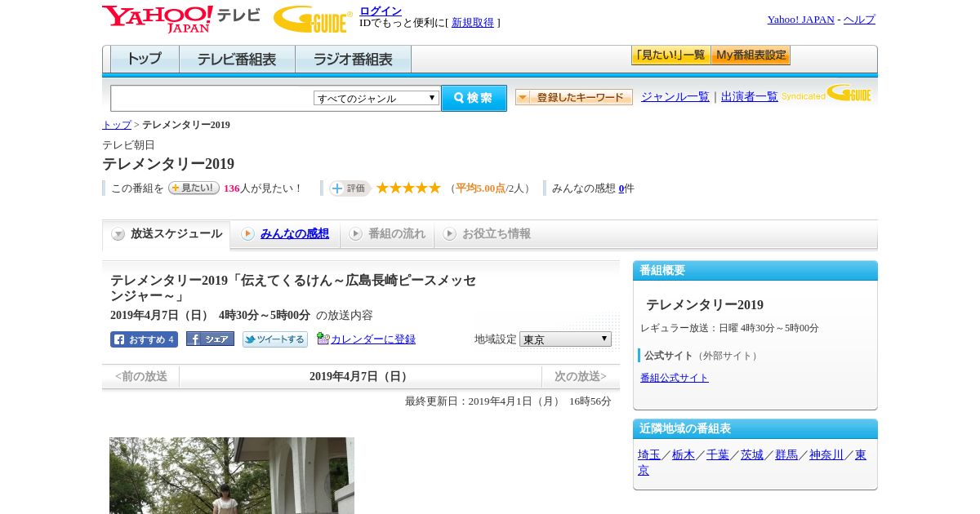Click the blue 検索 search button
This screenshot has height=514, width=980.
[474, 98]
